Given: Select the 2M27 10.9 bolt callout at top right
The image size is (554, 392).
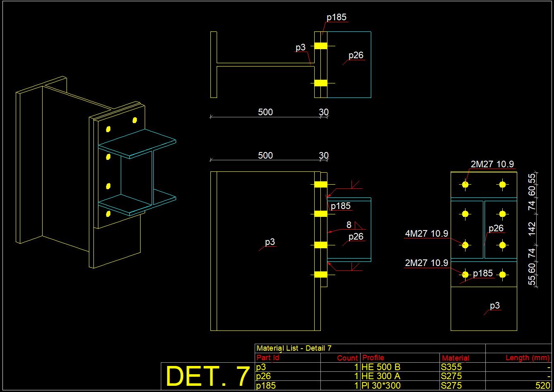Looking at the screenshot, I should (x=492, y=164).
